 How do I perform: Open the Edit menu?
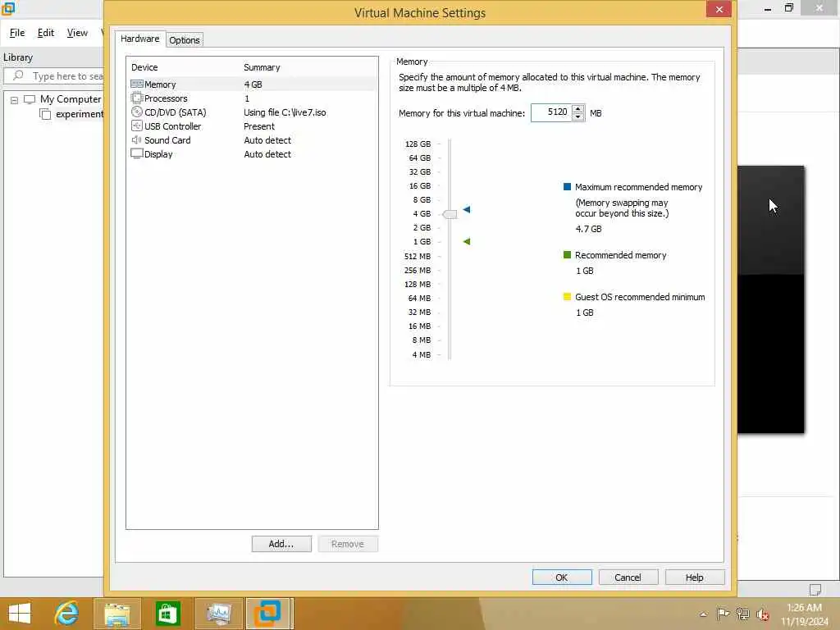pos(46,33)
